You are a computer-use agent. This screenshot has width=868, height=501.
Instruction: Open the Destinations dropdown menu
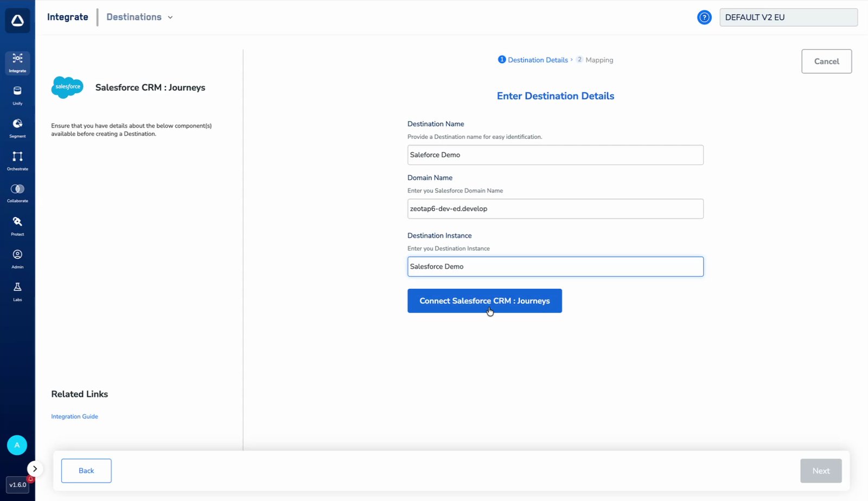click(139, 17)
